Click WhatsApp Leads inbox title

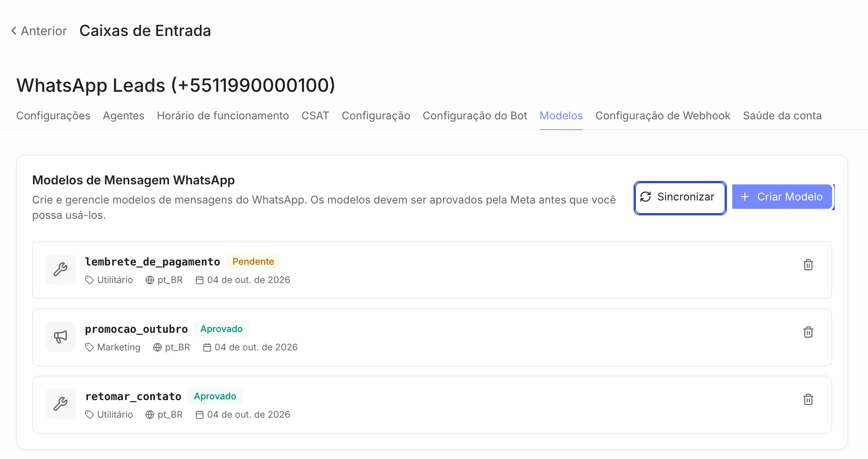point(176,85)
